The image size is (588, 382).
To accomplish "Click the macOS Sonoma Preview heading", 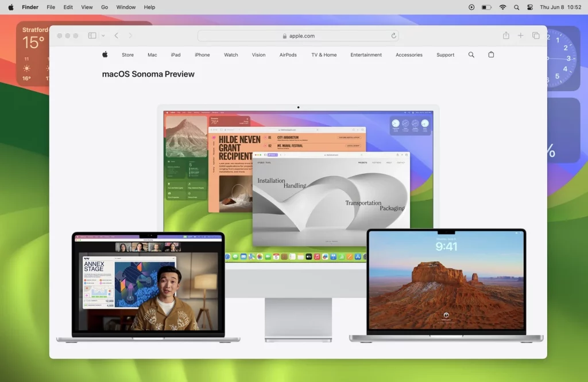I will pyautogui.click(x=148, y=74).
